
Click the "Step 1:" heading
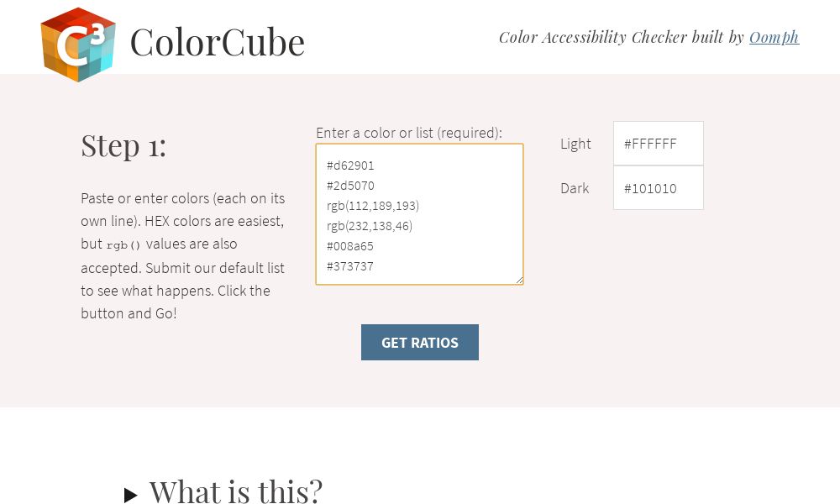(123, 146)
